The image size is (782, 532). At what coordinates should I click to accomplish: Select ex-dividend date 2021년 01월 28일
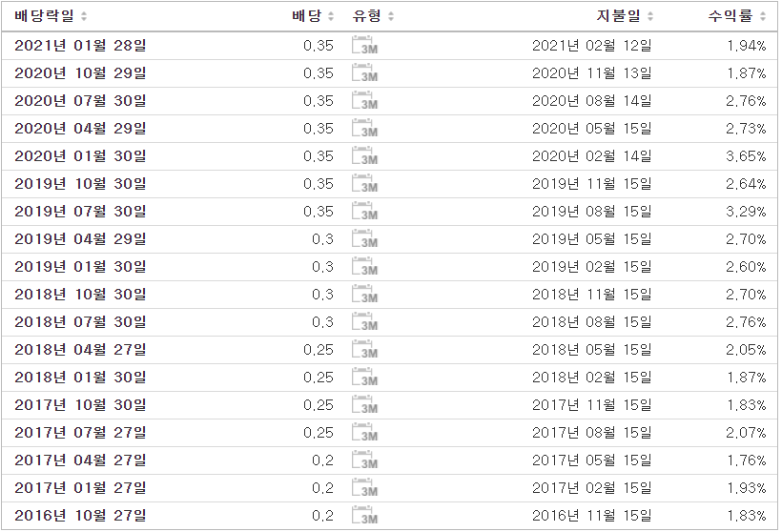click(x=80, y=46)
